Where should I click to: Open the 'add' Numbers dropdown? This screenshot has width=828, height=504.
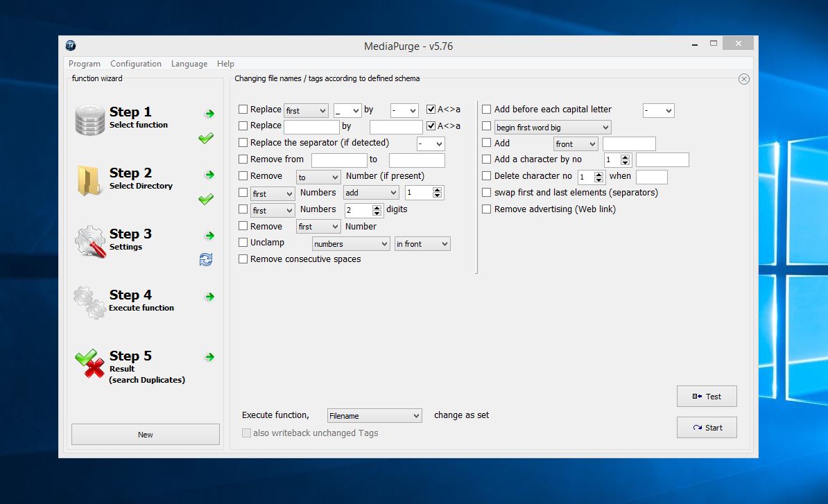click(x=371, y=193)
